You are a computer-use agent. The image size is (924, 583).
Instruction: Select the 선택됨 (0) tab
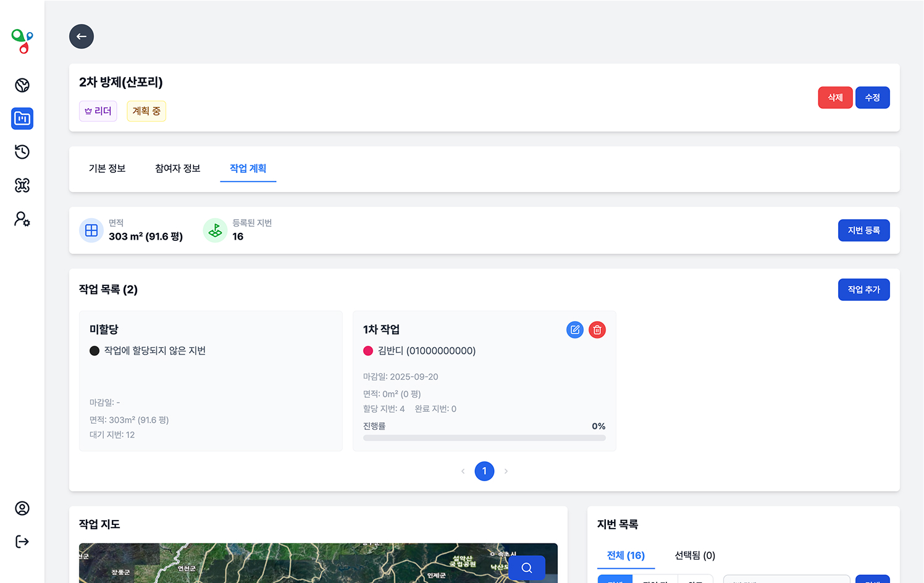point(695,555)
